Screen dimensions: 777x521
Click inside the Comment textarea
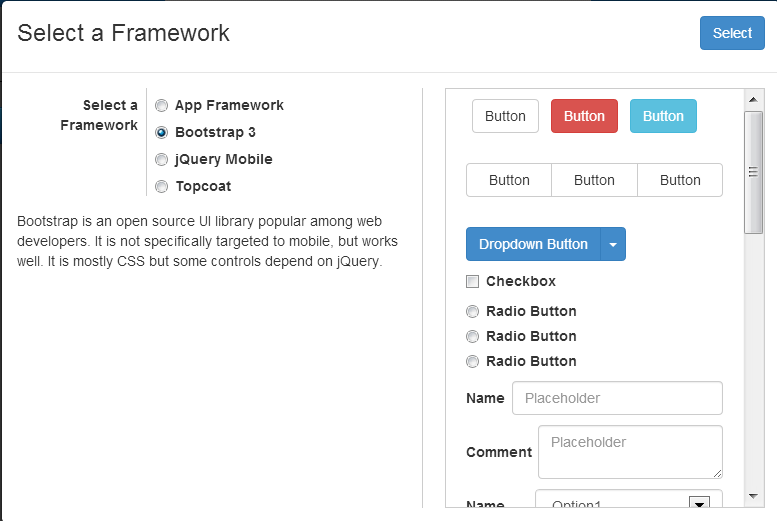pyautogui.click(x=630, y=452)
